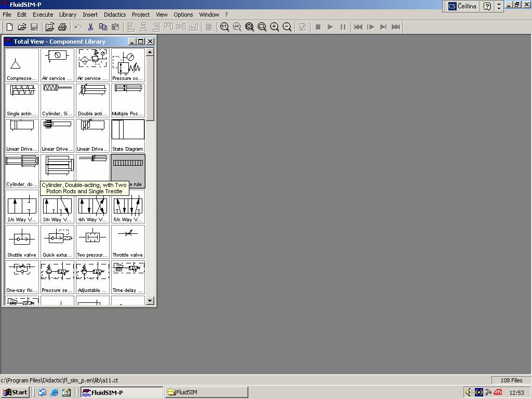Toggle the grid display icon
The image size is (532, 399).
(209, 27)
